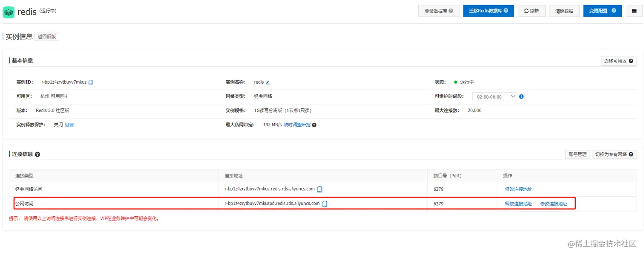
Task: Click the red VIP hint text
Action: click(84, 218)
